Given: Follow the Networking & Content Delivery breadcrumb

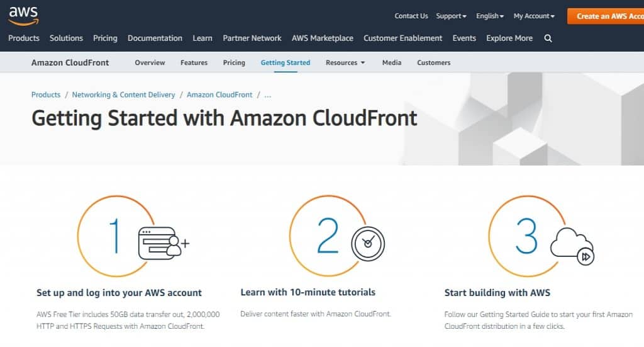Looking at the screenshot, I should pos(124,95).
